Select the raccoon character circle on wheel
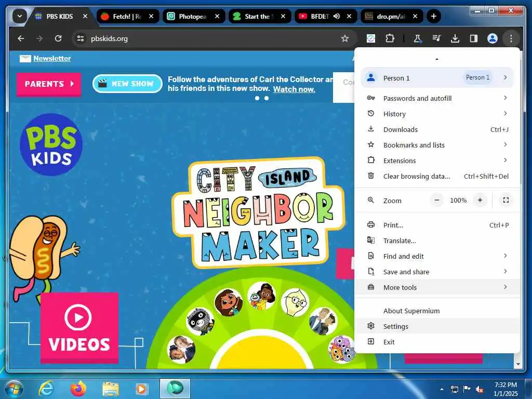 (200, 321)
